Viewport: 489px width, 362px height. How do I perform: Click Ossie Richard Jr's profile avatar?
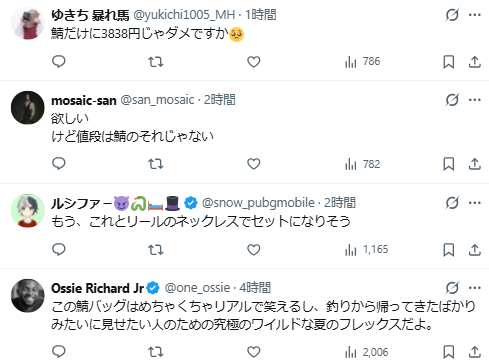[28, 295]
